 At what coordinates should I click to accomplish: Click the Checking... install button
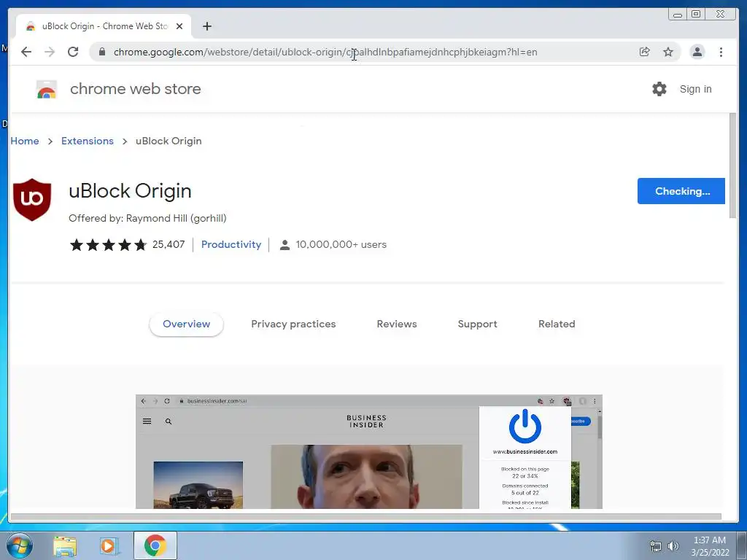coord(681,192)
